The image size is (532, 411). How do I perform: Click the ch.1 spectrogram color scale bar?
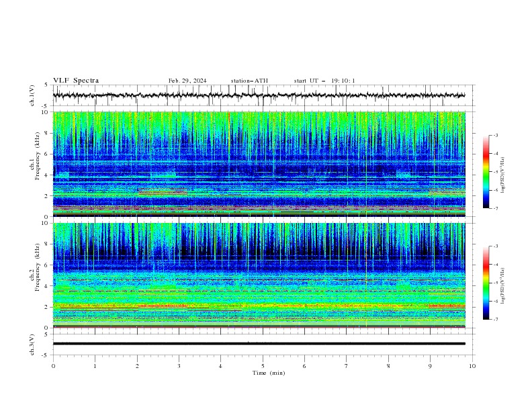point(486,172)
